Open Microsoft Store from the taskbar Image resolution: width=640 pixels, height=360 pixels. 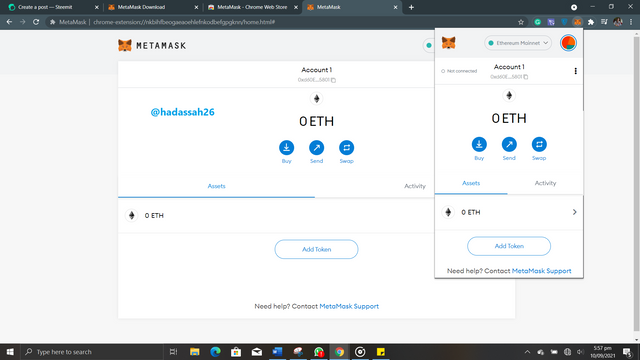[236, 351]
